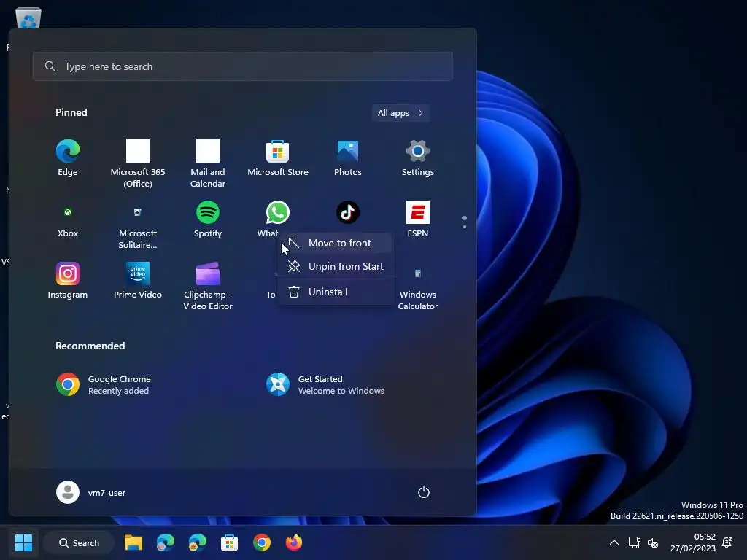Open vm7_user account menu
The height and width of the screenshot is (560, 747).
click(x=91, y=492)
